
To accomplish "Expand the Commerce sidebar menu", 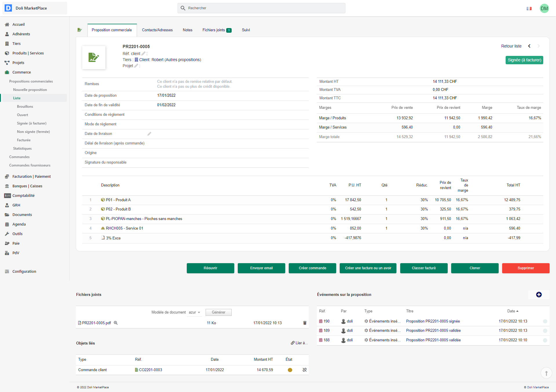I will (21, 72).
